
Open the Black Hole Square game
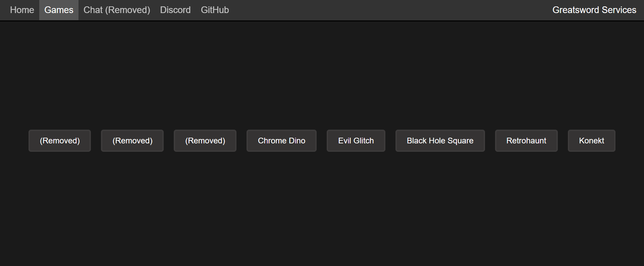(440, 141)
